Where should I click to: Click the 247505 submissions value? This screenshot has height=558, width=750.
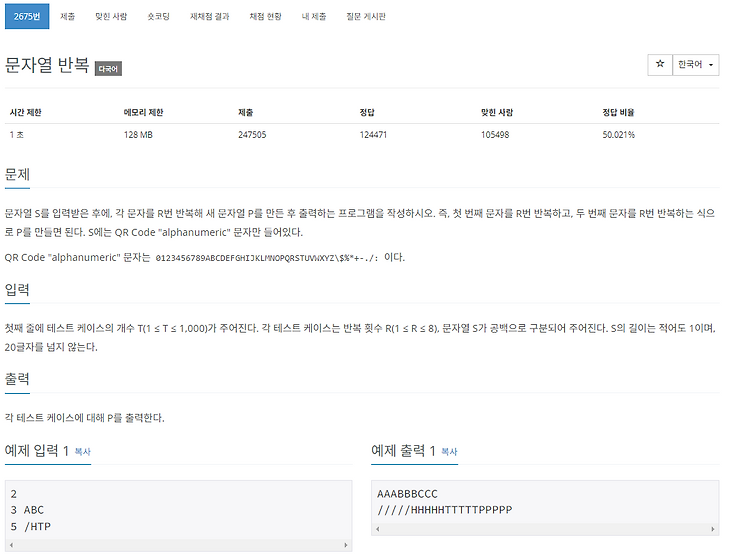[x=252, y=135]
